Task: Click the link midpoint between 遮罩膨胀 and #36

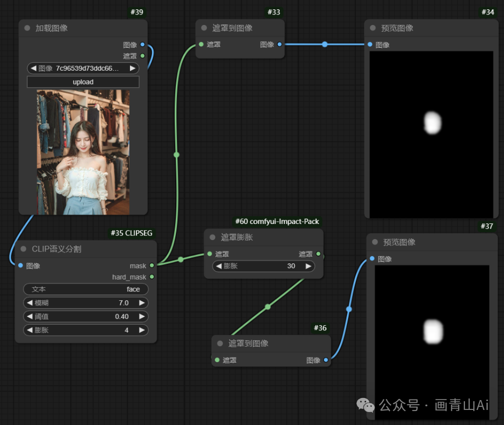Action: 268,307
